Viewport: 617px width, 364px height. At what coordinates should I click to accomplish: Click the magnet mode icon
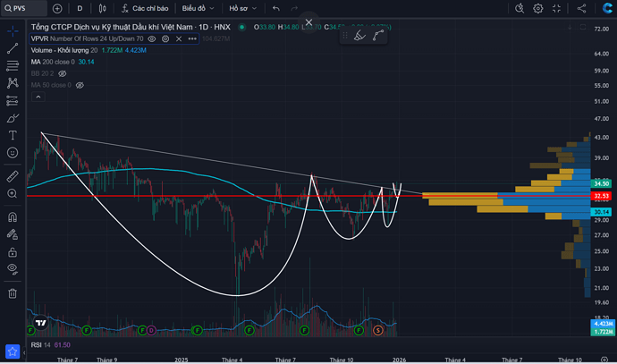coord(13,216)
